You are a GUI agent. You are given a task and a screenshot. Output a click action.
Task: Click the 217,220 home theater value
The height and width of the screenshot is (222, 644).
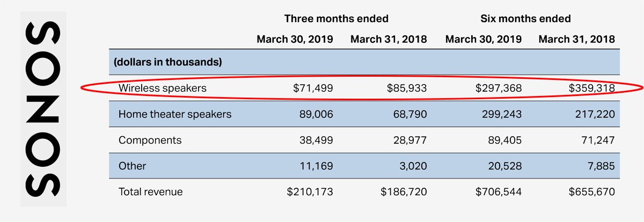[595, 114]
